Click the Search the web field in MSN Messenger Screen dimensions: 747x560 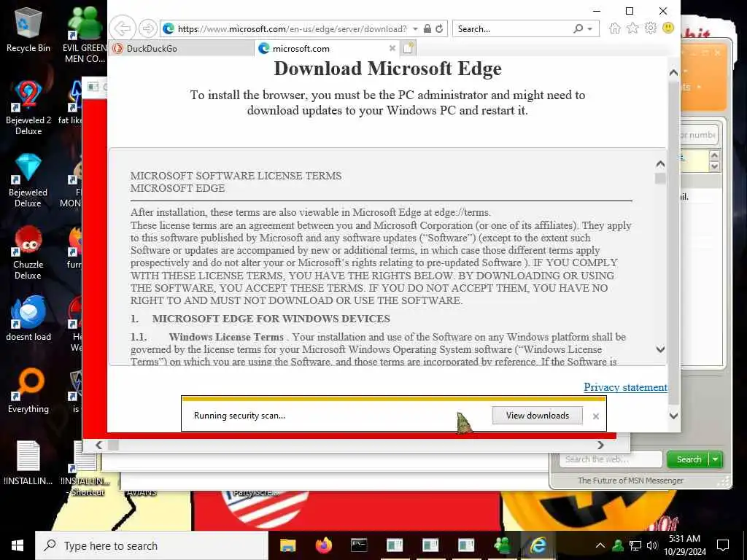click(x=611, y=459)
